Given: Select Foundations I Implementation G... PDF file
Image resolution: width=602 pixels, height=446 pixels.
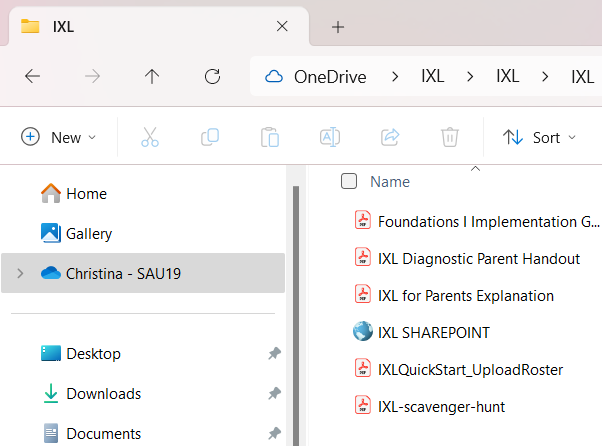Looking at the screenshot, I should tap(489, 222).
